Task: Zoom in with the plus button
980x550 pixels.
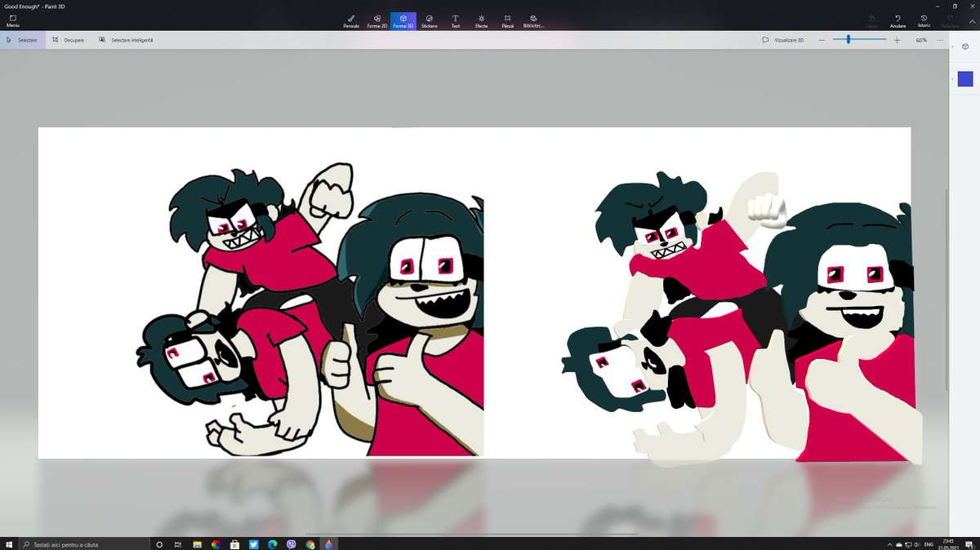Action: coord(897,40)
